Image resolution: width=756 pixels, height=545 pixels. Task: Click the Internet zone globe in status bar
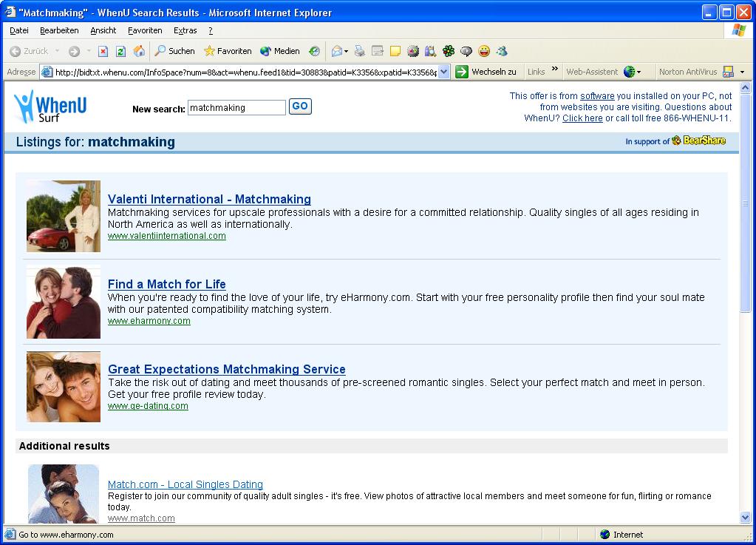point(605,535)
